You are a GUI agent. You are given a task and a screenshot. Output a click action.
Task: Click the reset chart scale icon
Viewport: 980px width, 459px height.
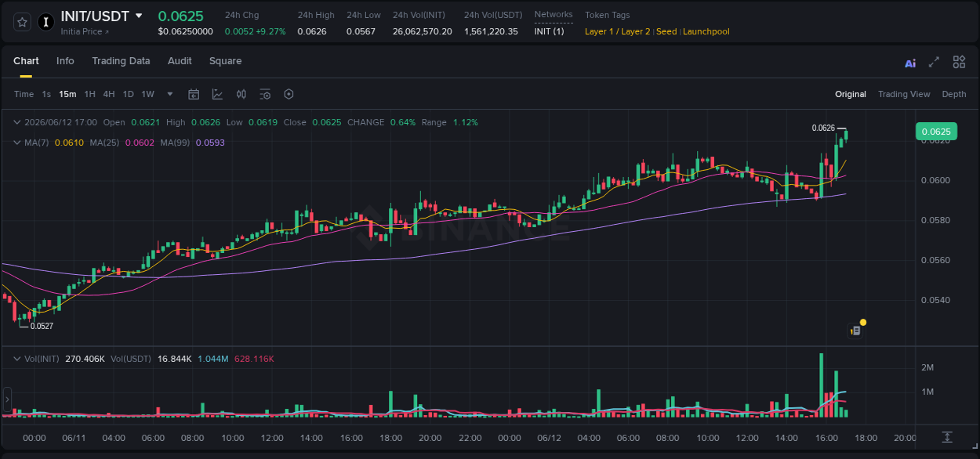[947, 437]
